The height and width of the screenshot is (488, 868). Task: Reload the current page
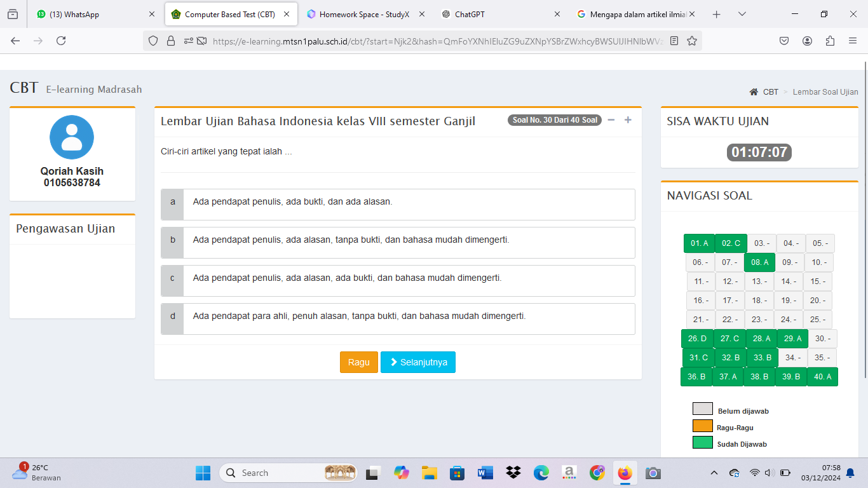tap(61, 41)
